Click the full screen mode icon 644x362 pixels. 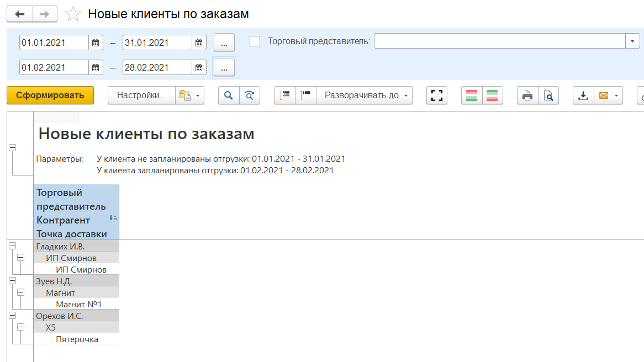pyautogui.click(x=437, y=95)
